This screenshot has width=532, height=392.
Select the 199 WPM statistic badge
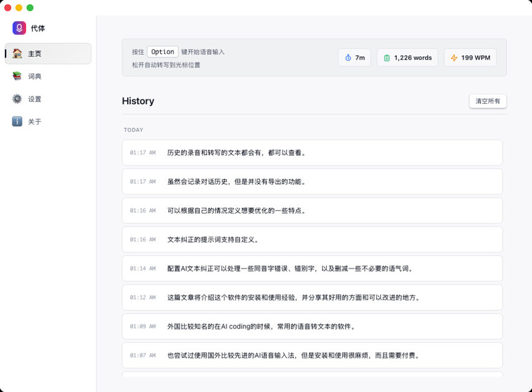point(470,58)
